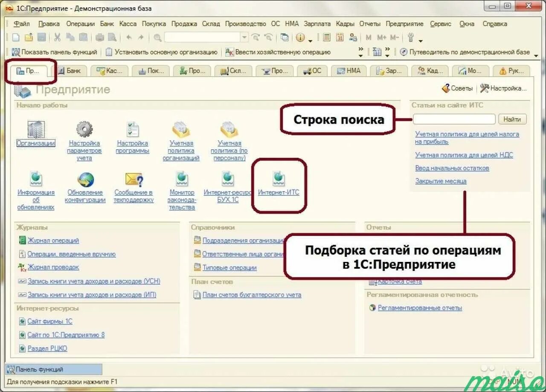Open the Calculator icon
The image size is (546, 392).
point(327,38)
